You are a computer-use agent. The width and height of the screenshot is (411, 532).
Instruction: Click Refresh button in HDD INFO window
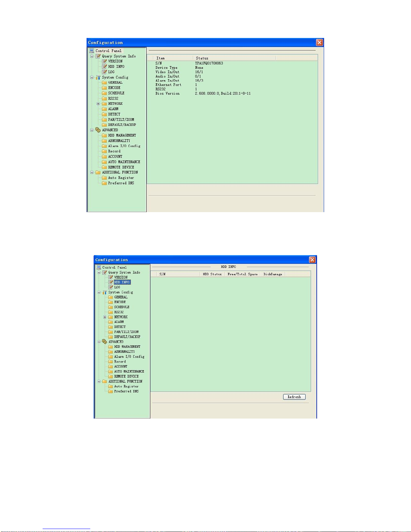tap(294, 397)
